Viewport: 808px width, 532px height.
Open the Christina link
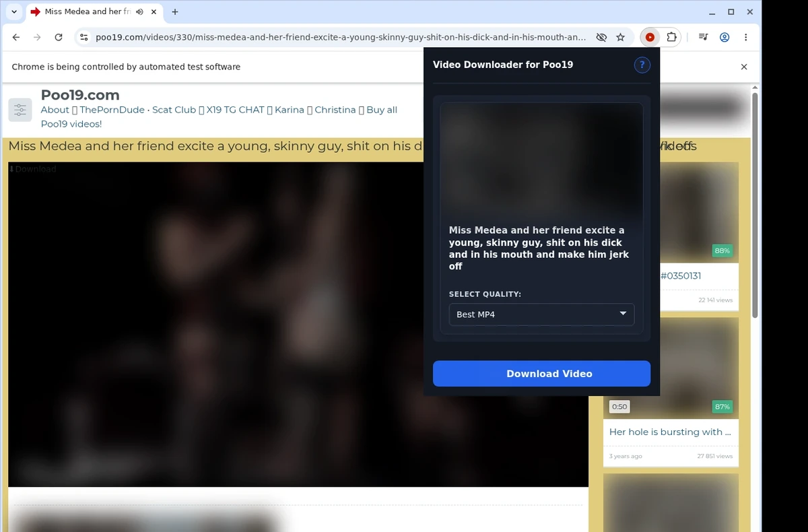pos(335,110)
